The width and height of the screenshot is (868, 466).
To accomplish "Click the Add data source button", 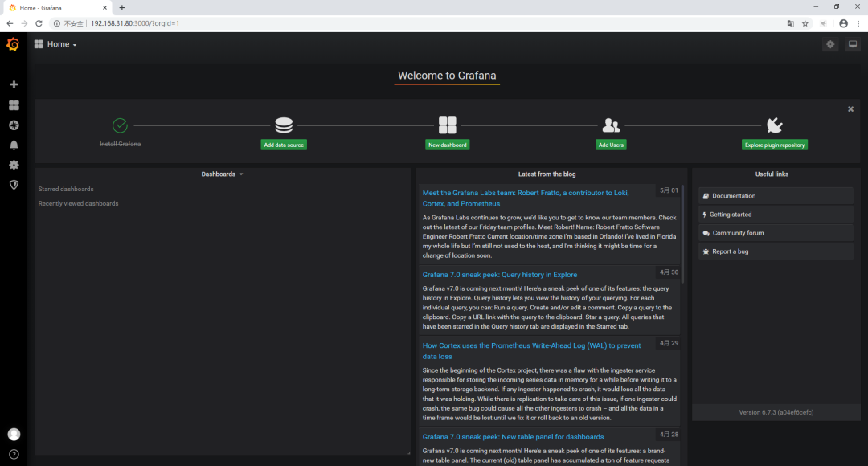I will 284,145.
